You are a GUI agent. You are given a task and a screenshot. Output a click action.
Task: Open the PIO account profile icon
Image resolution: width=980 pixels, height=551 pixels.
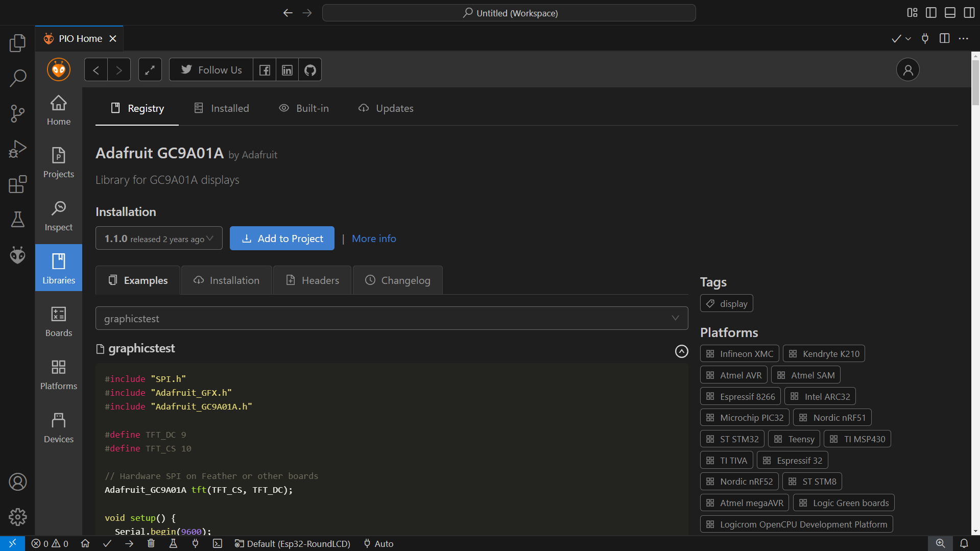[907, 70]
